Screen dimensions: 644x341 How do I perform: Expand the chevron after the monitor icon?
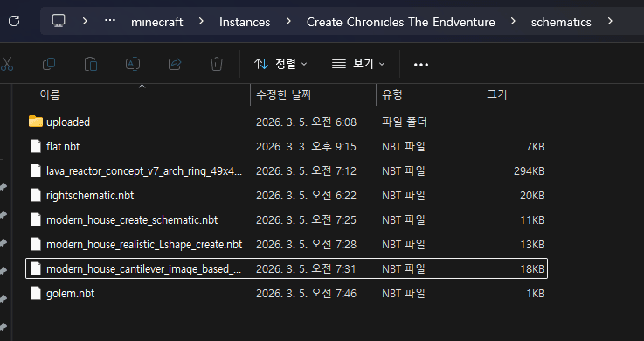coord(85,21)
